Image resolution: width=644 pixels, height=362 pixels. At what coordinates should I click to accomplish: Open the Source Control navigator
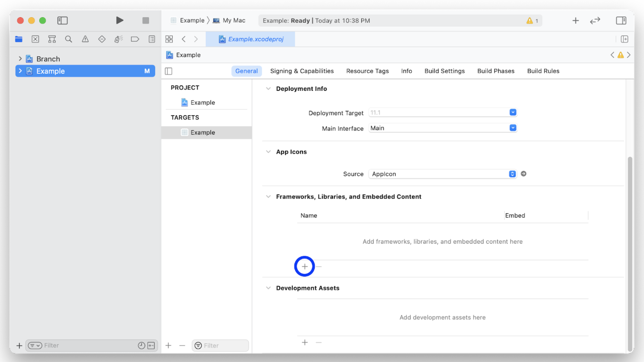[x=35, y=39]
